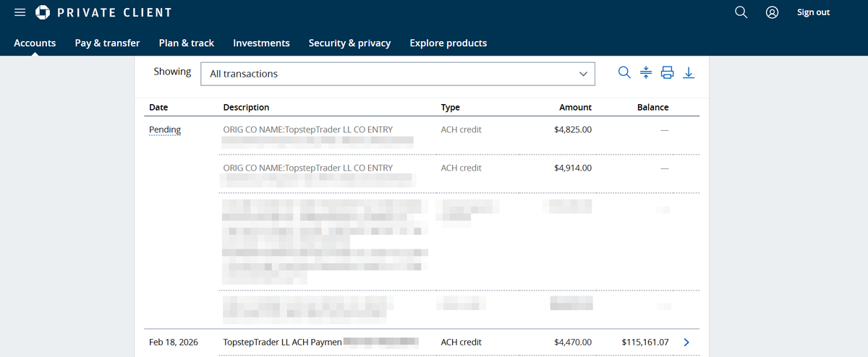Download account activity

click(689, 72)
